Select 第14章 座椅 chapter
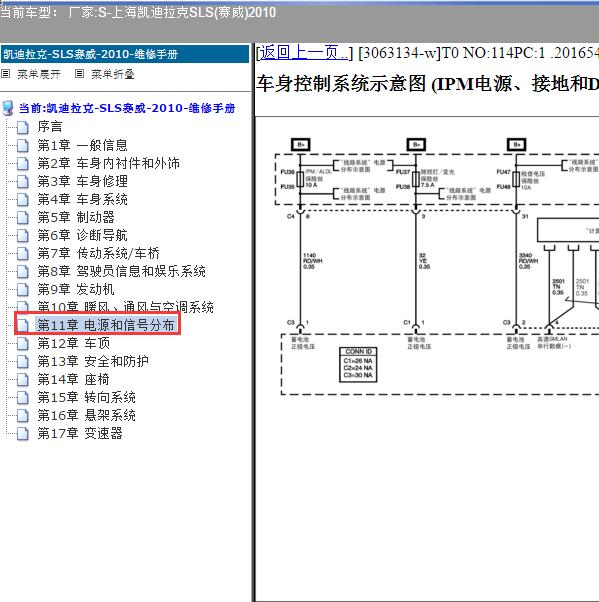 (x=73, y=380)
